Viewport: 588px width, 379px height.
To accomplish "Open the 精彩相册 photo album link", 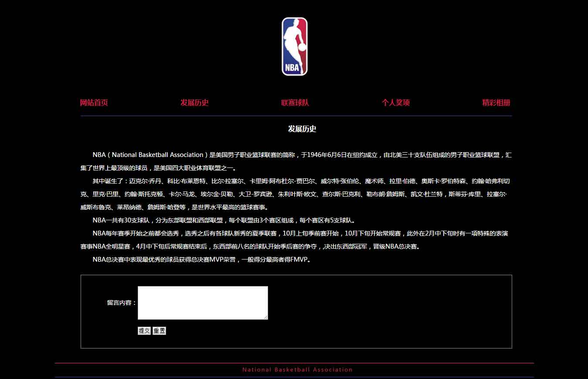I will point(496,103).
